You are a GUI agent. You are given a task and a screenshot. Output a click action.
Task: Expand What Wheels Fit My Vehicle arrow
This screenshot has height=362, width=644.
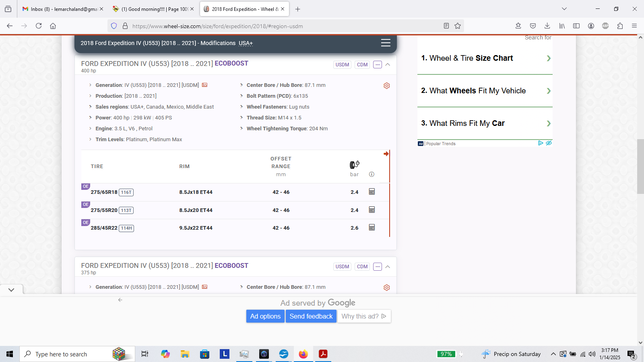[549, 91]
